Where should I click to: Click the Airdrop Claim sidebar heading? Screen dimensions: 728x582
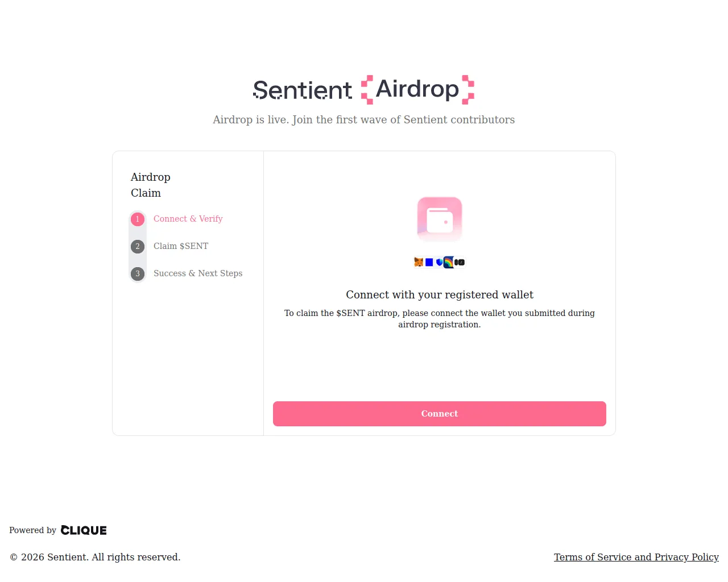pos(151,185)
